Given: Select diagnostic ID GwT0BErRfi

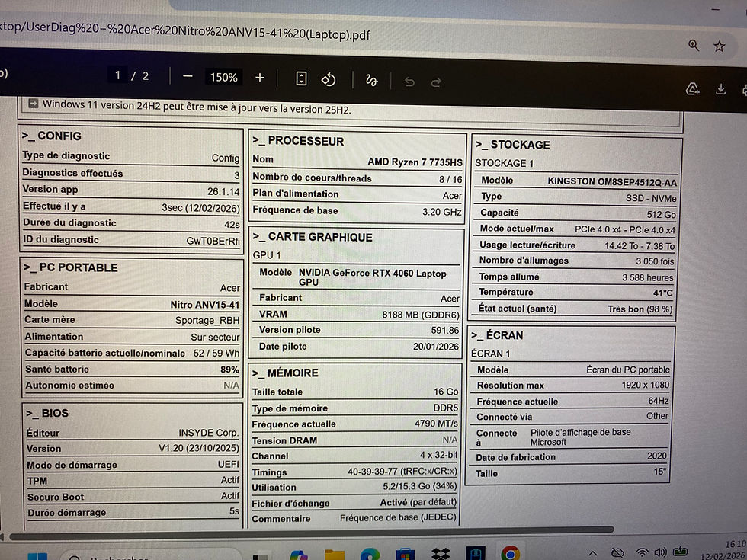Looking at the screenshot, I should (x=213, y=241).
